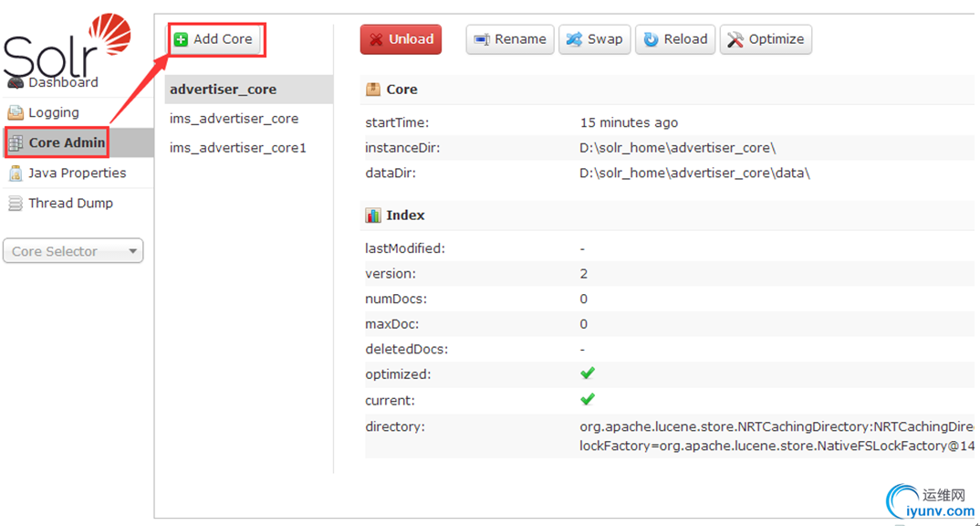Click the startTime label
Viewport: 980px width, 526px height.
pos(397,122)
